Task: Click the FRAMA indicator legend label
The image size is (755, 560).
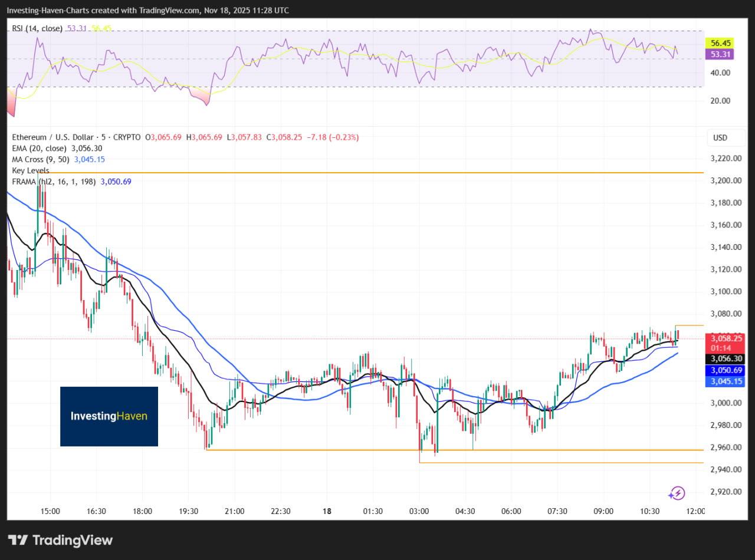Action: point(54,182)
